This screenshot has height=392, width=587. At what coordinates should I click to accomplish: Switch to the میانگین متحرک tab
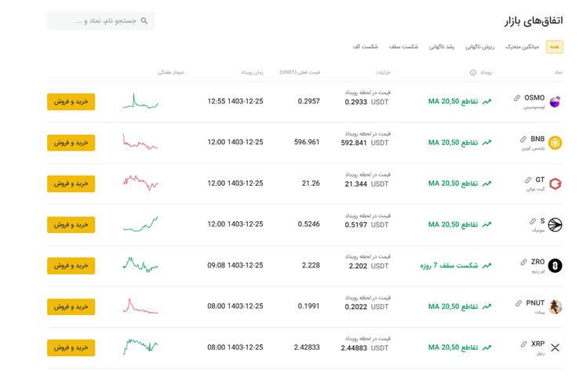click(x=522, y=47)
